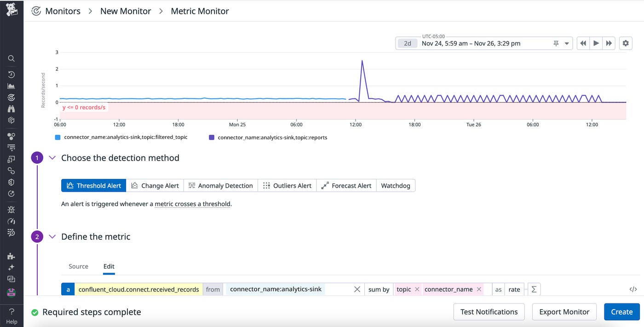Select Anomaly Detection method

221,185
